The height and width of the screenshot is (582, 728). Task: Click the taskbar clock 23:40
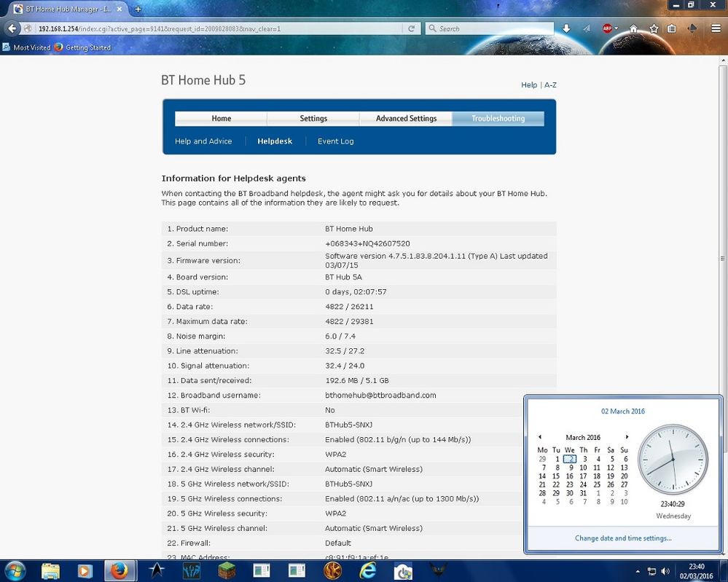697,567
